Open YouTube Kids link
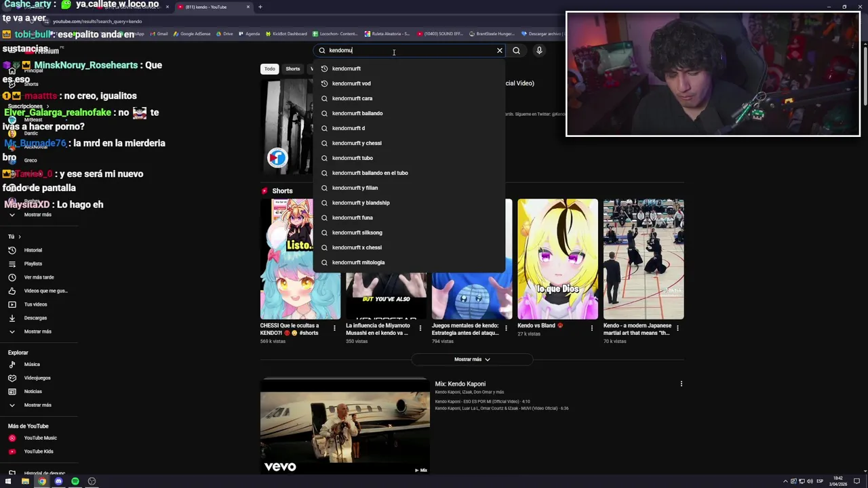This screenshot has height=488, width=868. click(x=38, y=451)
